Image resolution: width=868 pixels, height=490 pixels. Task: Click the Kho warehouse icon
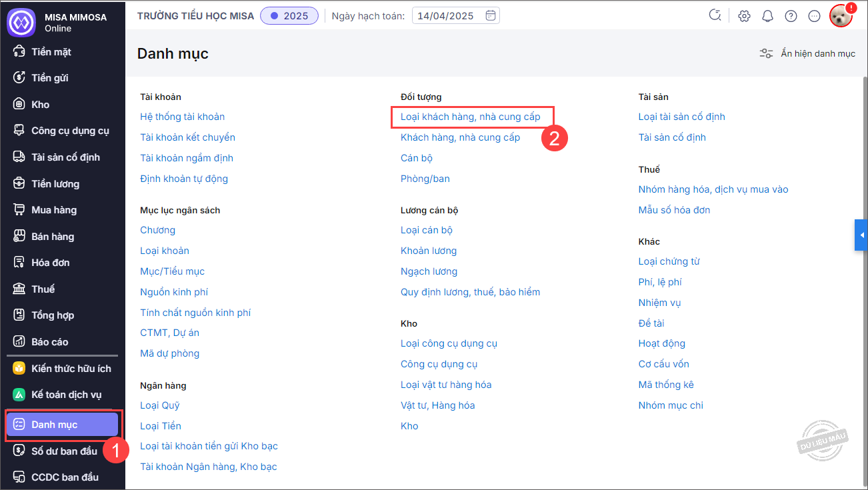19,105
